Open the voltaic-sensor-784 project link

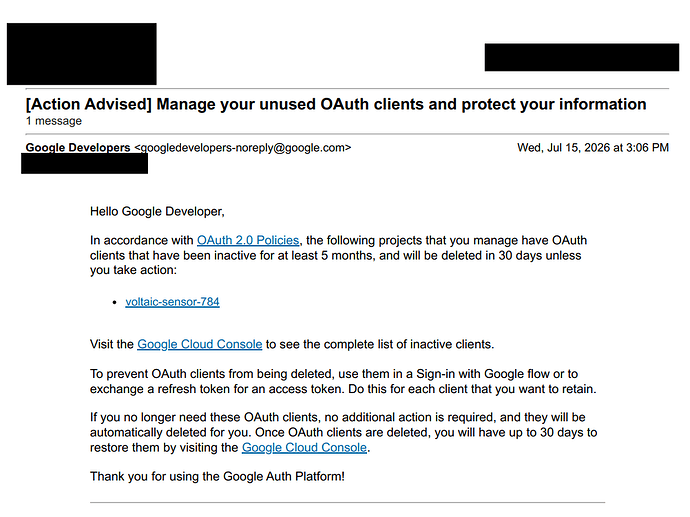pos(172,302)
